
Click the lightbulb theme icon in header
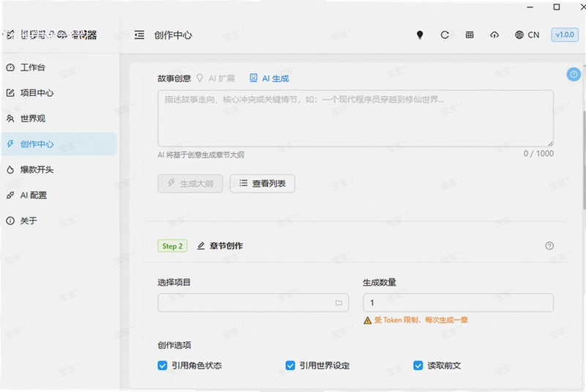[420, 35]
